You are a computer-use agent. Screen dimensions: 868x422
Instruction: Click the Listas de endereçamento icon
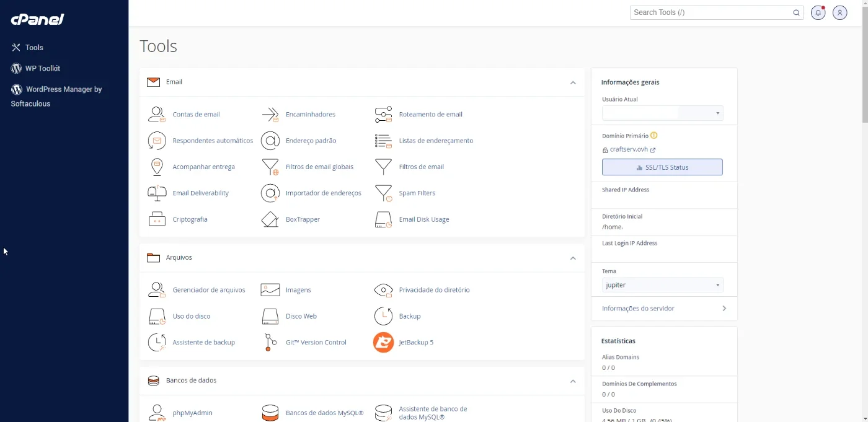[x=384, y=141]
